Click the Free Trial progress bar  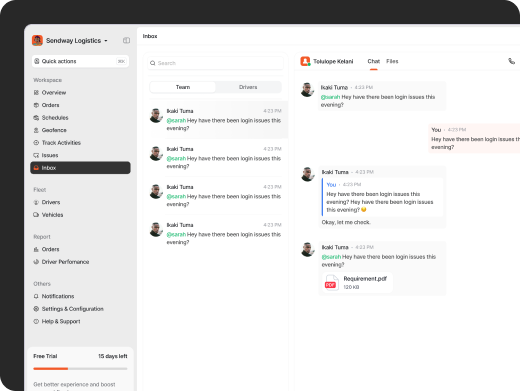80,369
